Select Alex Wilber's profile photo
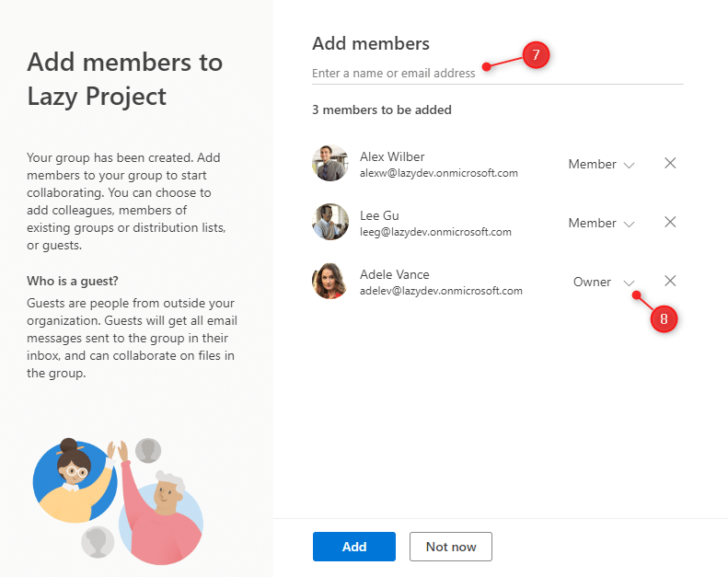This screenshot has height=577, width=728. pyautogui.click(x=330, y=163)
